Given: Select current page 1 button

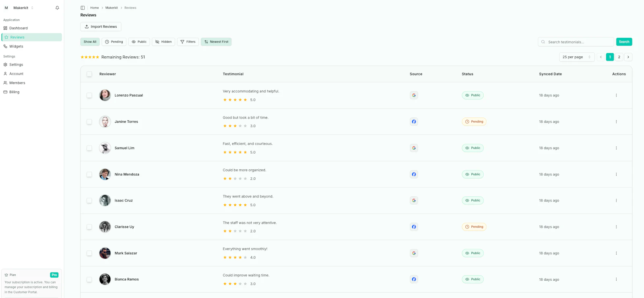Looking at the screenshot, I should pyautogui.click(x=610, y=57).
